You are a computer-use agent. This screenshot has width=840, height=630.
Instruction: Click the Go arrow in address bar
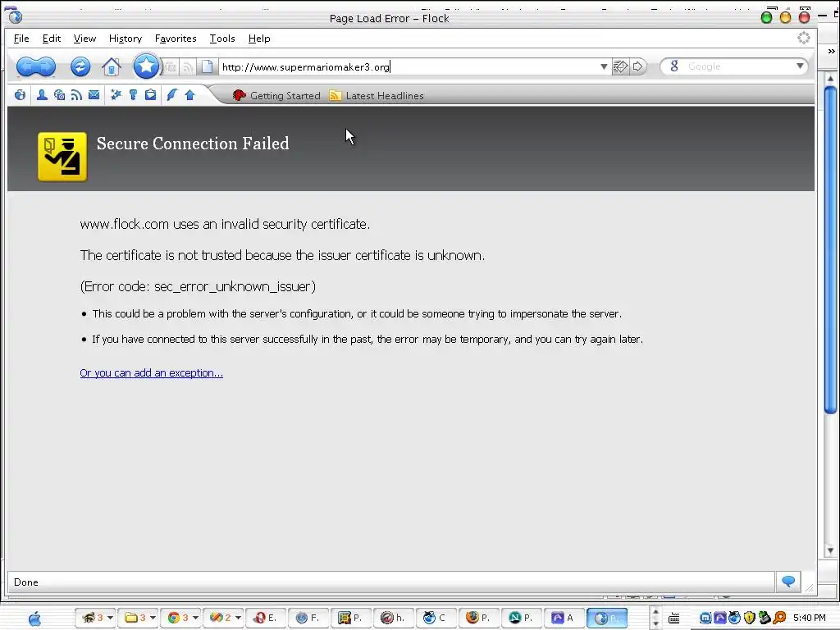(x=637, y=66)
